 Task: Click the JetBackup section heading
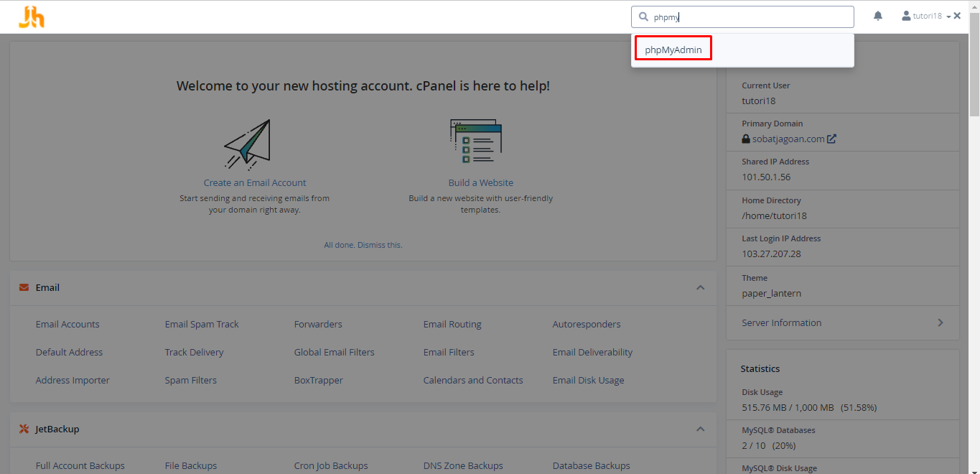click(57, 429)
